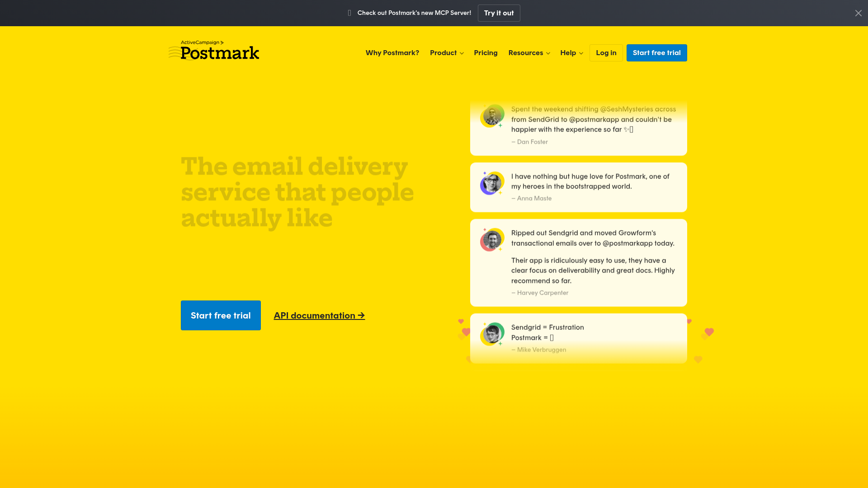The width and height of the screenshot is (868, 488).
Task: Expand the Resources dropdown menu
Action: [528, 53]
